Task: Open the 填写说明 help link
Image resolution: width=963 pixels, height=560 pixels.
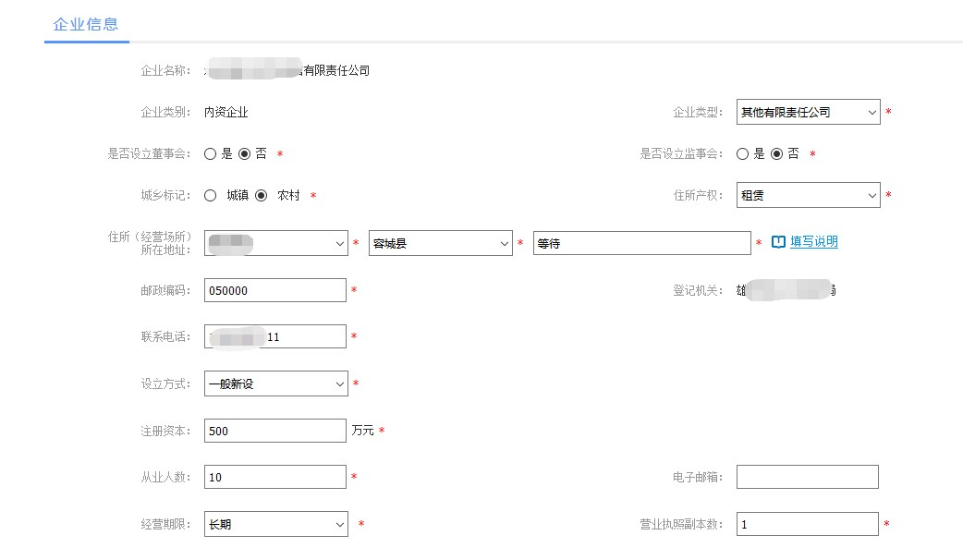Action: tap(813, 242)
